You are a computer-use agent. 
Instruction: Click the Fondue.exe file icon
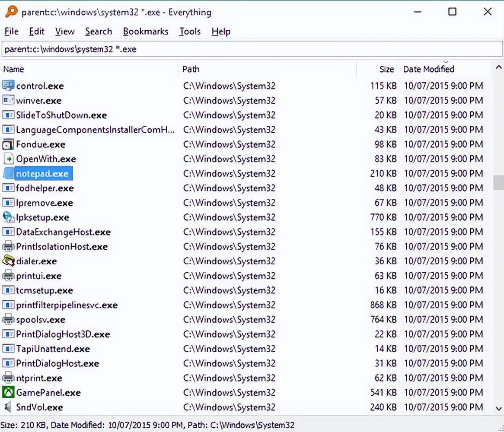tap(8, 144)
